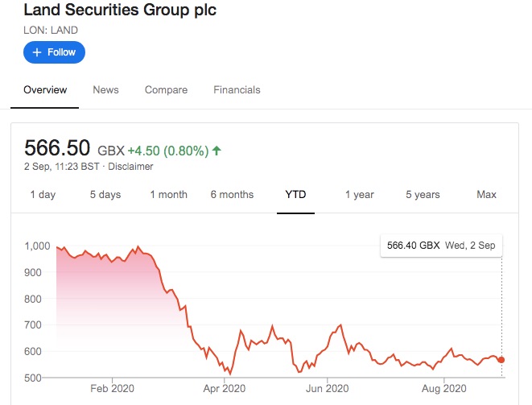The height and width of the screenshot is (405, 532).
Task: Select the 1 day chart range
Action: click(x=43, y=195)
